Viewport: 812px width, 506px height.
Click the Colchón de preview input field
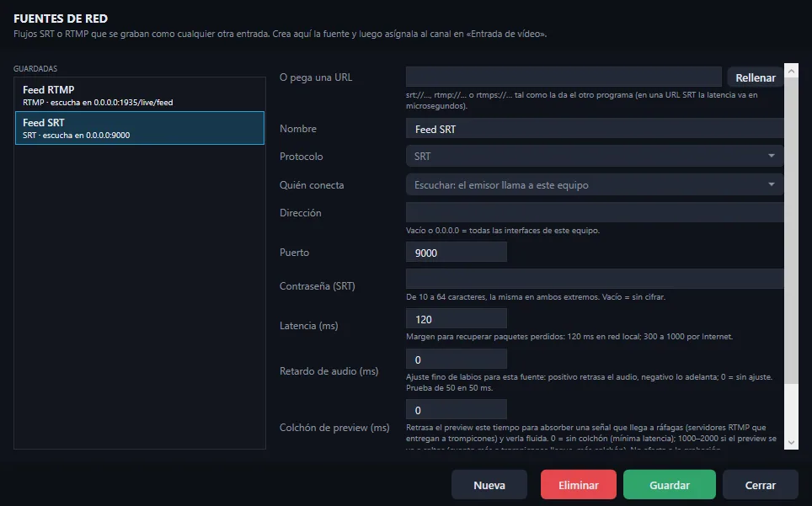coord(457,410)
